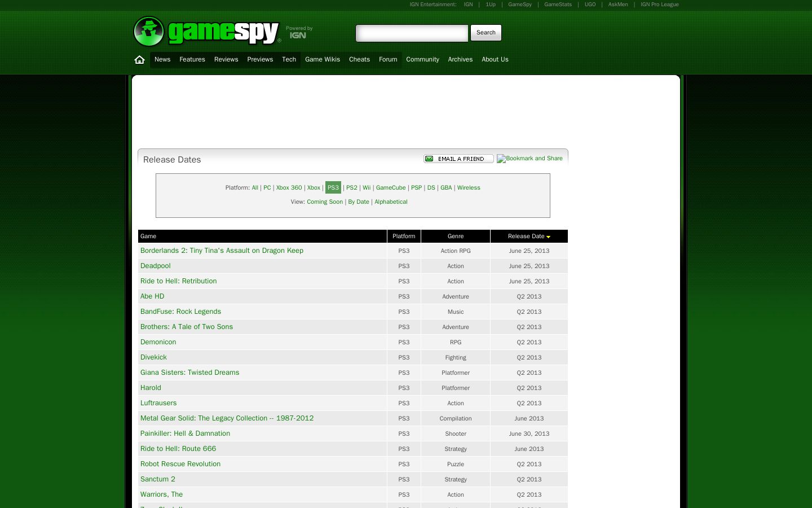Switch view to By Date
The width and height of the screenshot is (812, 508).
pos(359,202)
